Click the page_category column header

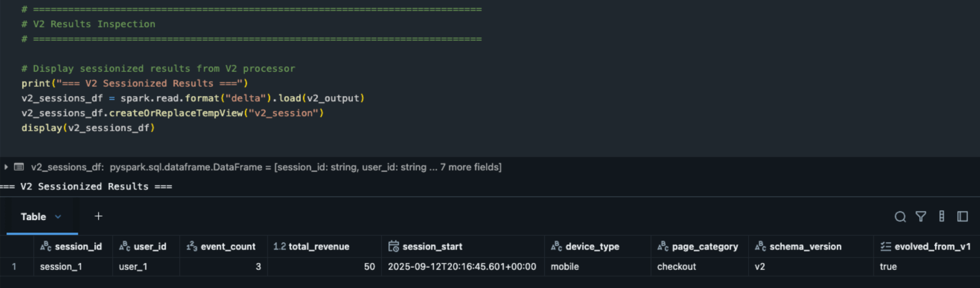pyautogui.click(x=705, y=246)
